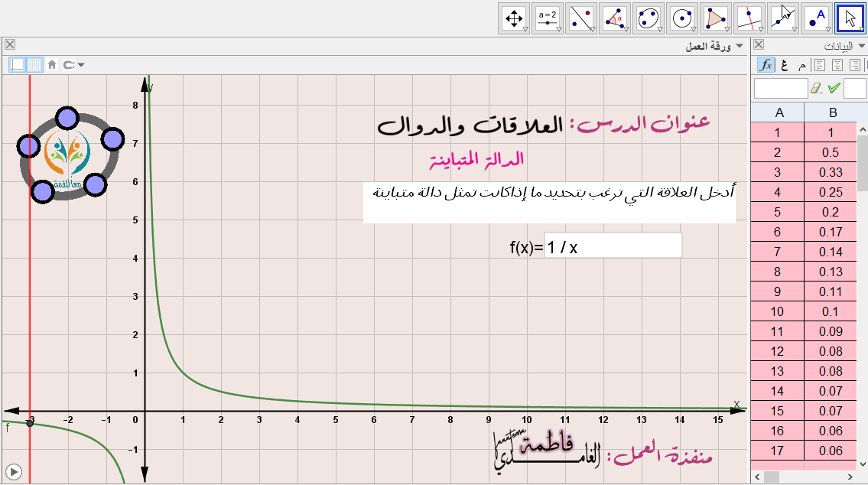The width and height of the screenshot is (868, 485).
Task: Expand the Polygon tool group triangle
Action: pyautogui.click(x=727, y=29)
